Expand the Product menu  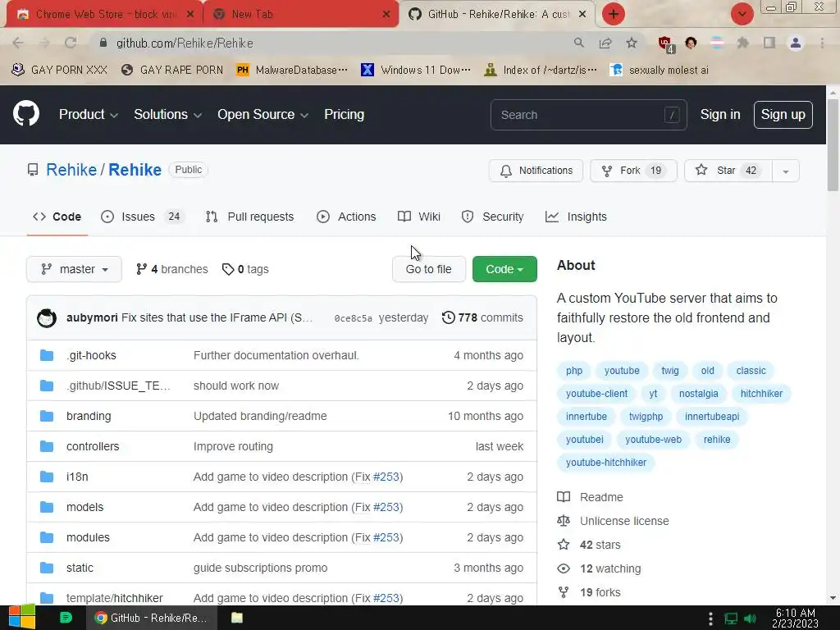(x=89, y=115)
